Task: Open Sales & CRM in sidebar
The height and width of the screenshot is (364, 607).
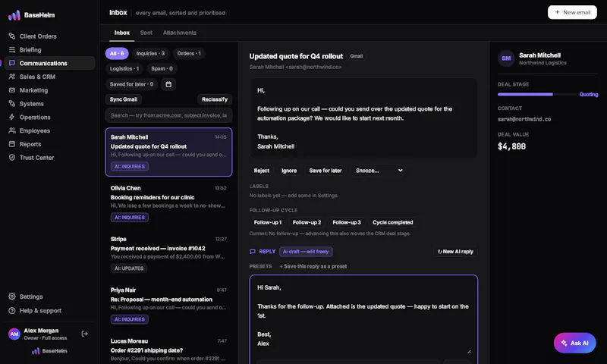Action: point(49,77)
